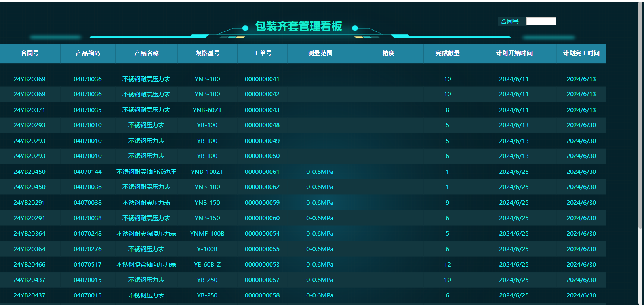
Task: Select work order 0000000058 row
Action: point(262,295)
